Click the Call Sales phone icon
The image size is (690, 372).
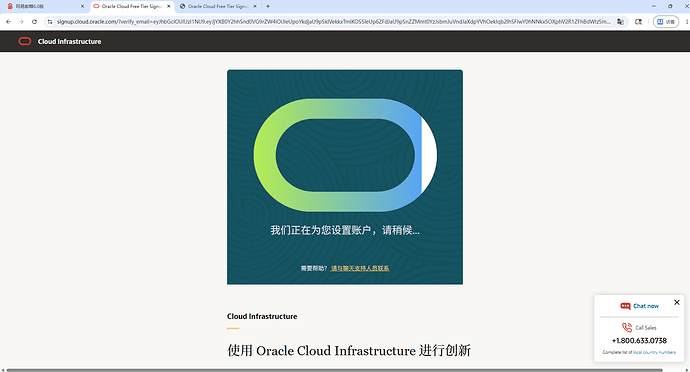coord(627,328)
